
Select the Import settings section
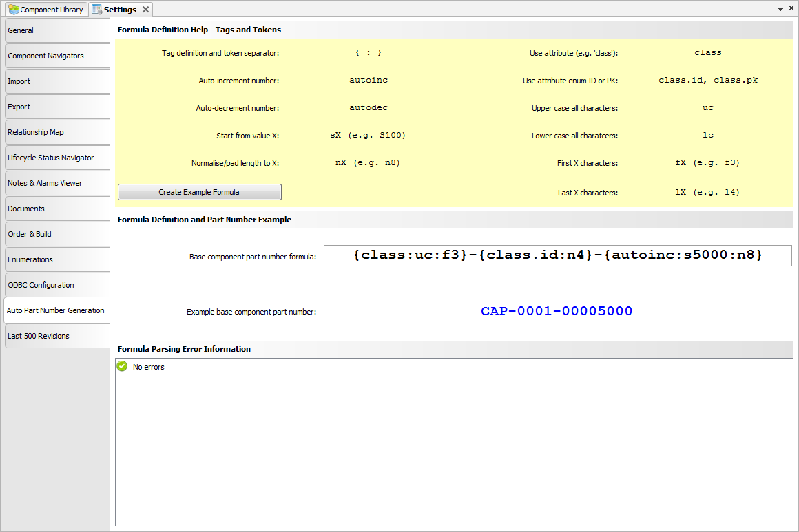coord(56,81)
